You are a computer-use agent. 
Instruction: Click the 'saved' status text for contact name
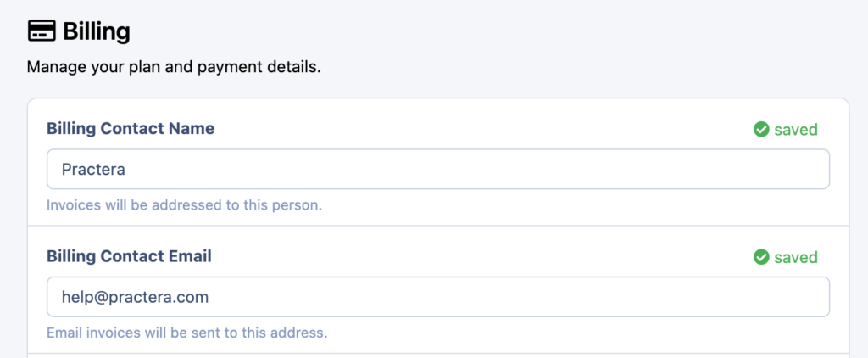[x=796, y=130]
